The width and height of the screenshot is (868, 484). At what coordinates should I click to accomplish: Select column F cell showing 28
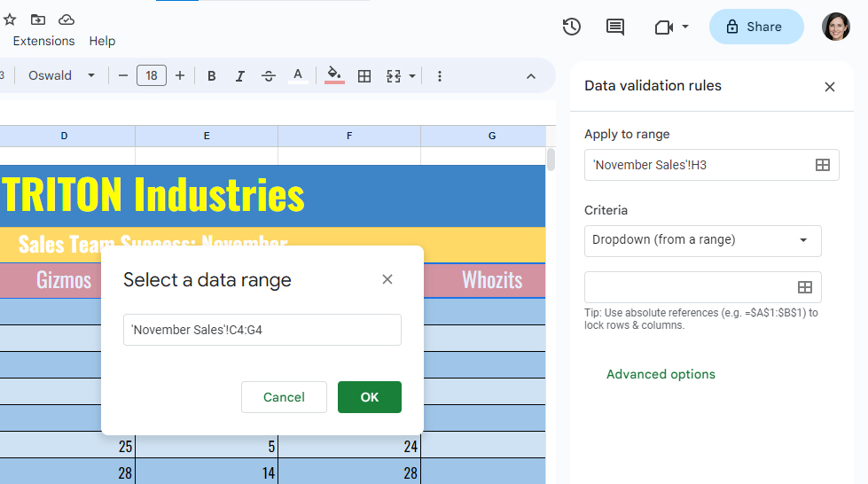pos(349,472)
